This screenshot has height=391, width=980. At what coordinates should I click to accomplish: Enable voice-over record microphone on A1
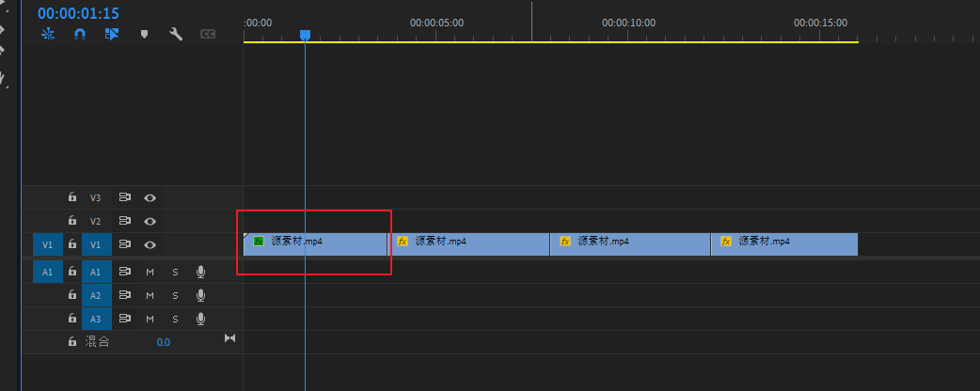pyautogui.click(x=200, y=272)
